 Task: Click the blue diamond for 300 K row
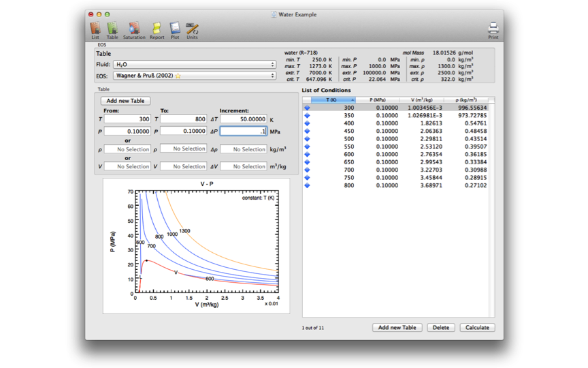point(307,108)
